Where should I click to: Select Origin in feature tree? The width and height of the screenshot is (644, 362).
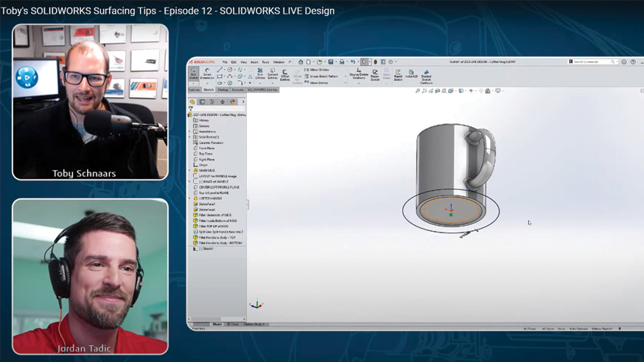pyautogui.click(x=201, y=165)
